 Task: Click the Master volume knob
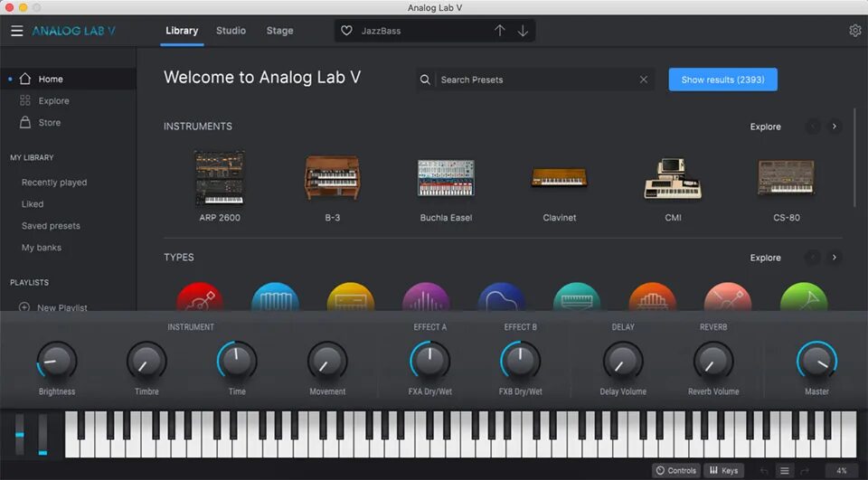coord(817,361)
